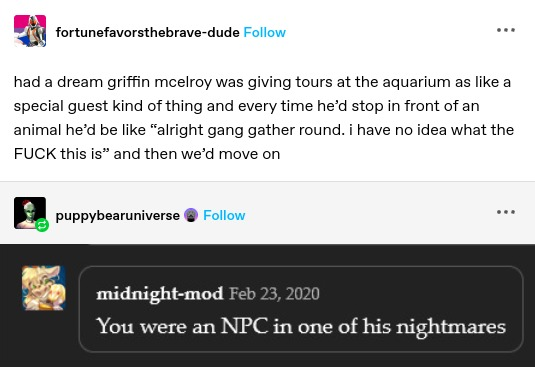Click the green reblog icon on avatar
535x388 pixels.
coord(42,225)
